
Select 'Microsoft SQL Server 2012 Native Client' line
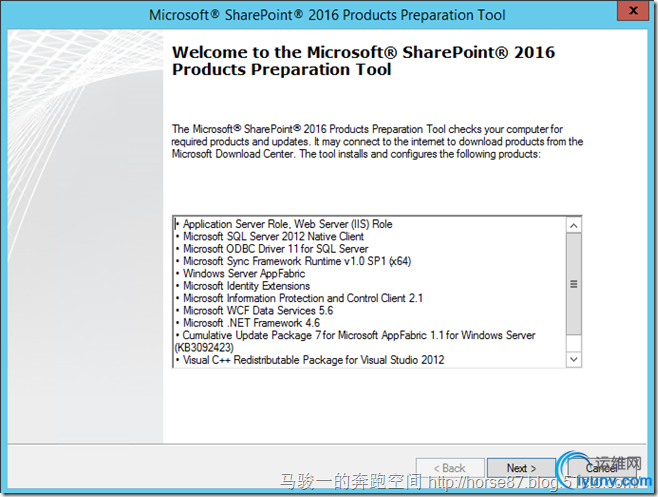tap(270, 236)
